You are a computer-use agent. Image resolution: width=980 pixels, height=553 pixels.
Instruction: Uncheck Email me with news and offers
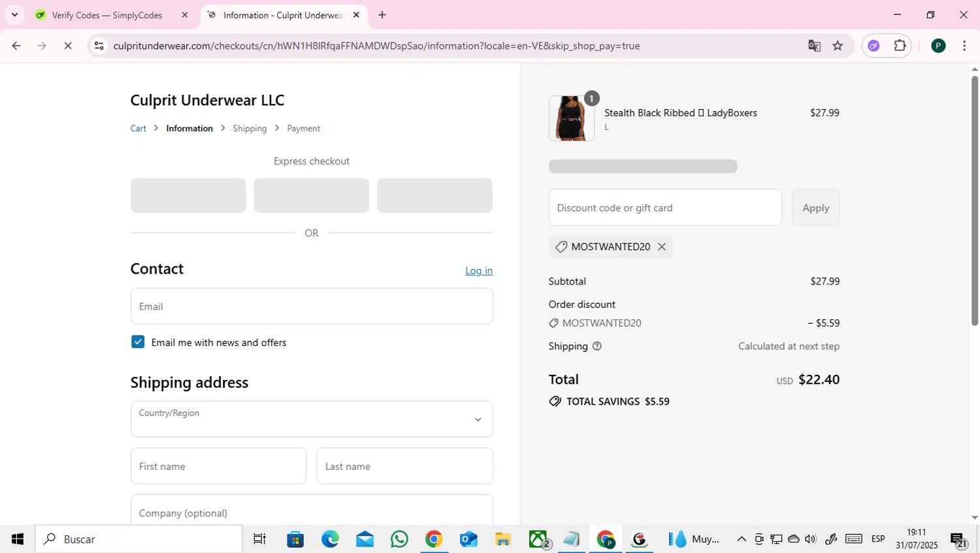click(x=138, y=342)
